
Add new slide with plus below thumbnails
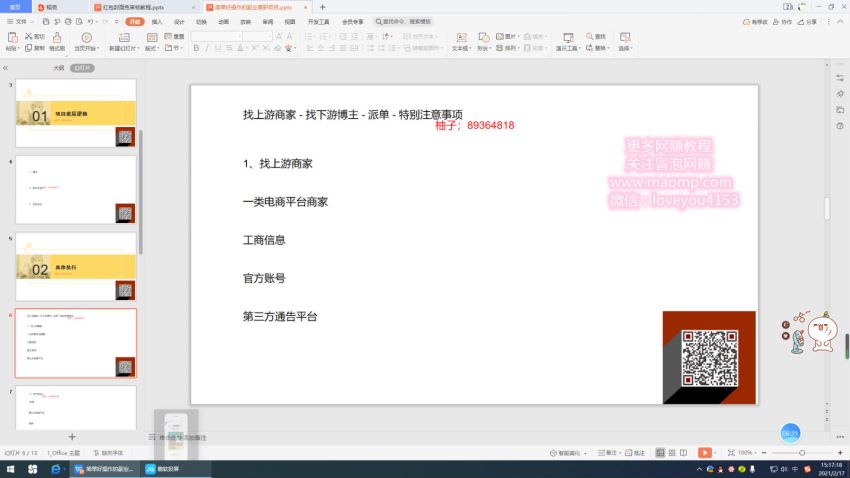[x=72, y=436]
